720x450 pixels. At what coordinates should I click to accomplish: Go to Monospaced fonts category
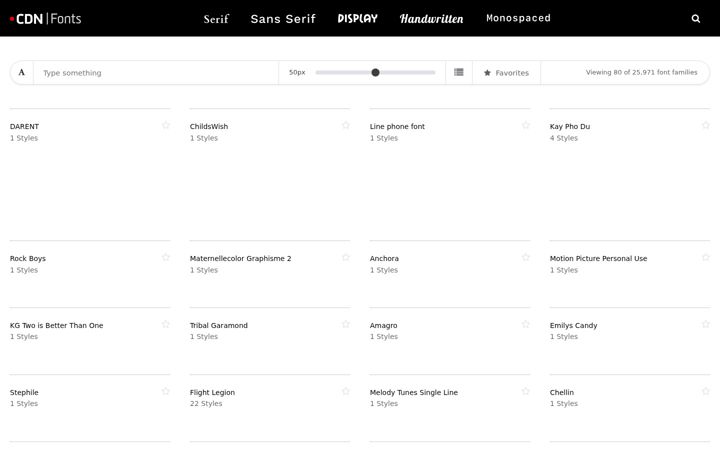(x=518, y=18)
